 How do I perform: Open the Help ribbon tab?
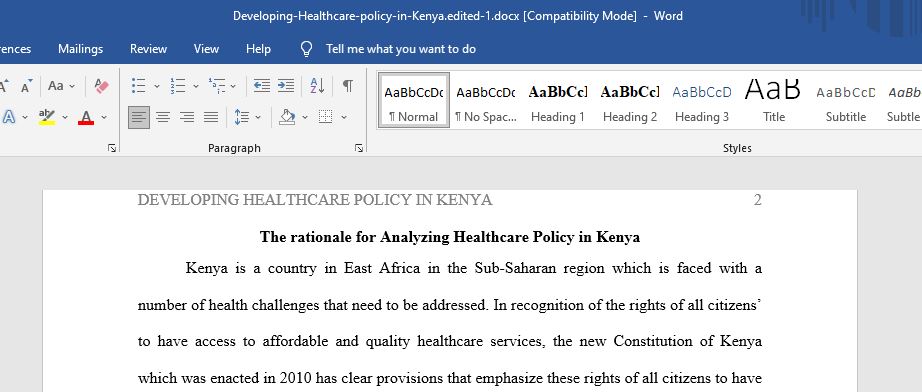(x=258, y=49)
